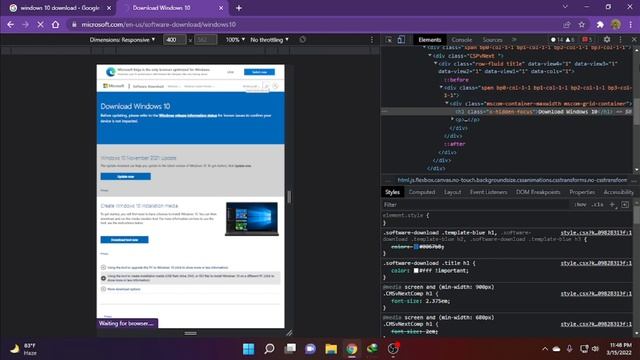The width and height of the screenshot is (640, 360).
Task: Open the 100% zoom dropdown
Action: click(x=235, y=40)
